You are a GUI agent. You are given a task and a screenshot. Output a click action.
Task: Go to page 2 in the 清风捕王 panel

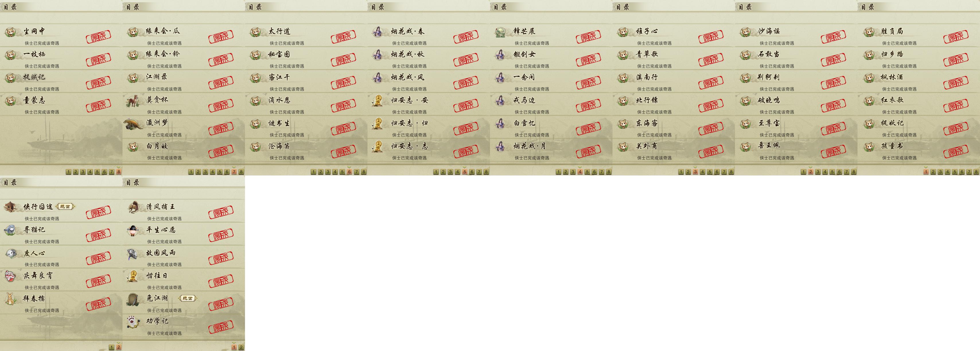point(241,347)
